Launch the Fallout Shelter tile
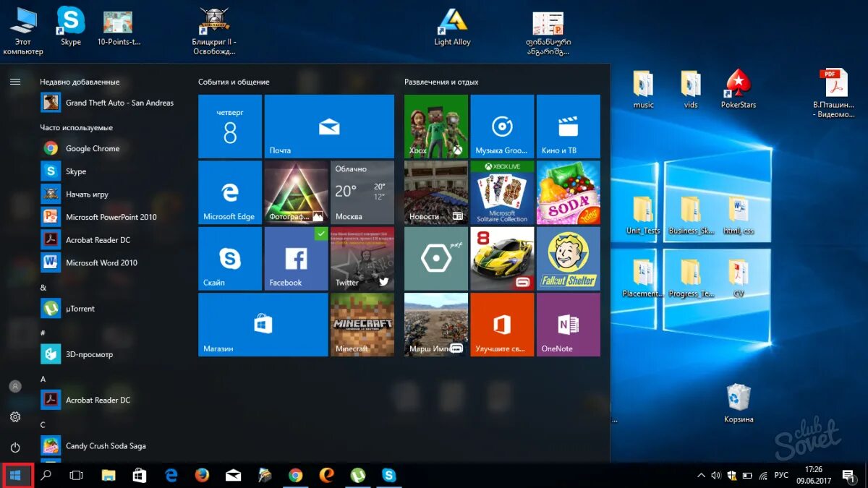868x488 pixels. pos(569,259)
